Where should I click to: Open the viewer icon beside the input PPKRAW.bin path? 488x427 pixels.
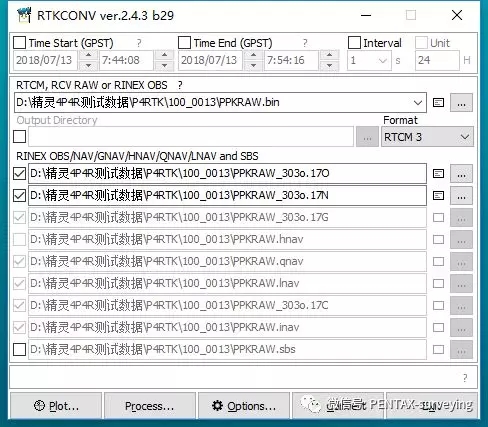[x=438, y=103]
